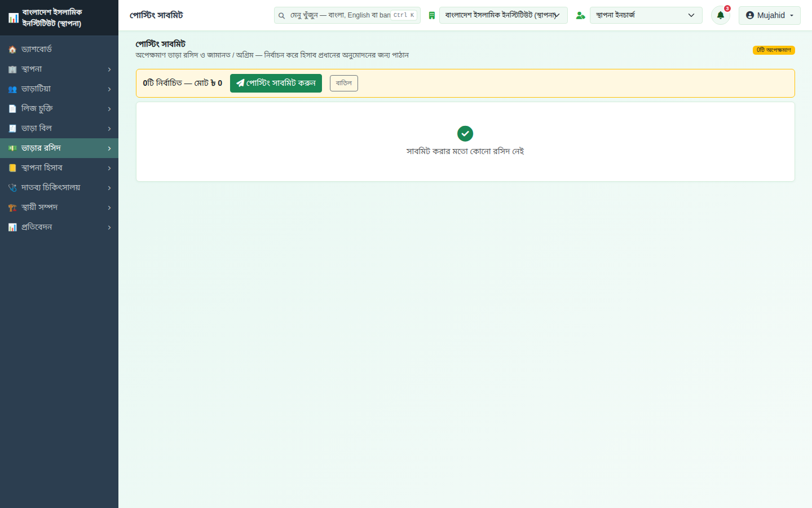Click the পোস্টিং সাবমিট করুন button
The image size is (812, 508).
point(276,83)
